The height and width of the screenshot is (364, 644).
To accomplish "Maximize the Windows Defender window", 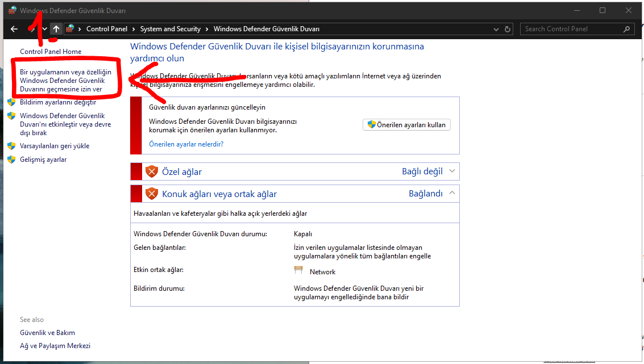I will (x=602, y=10).
